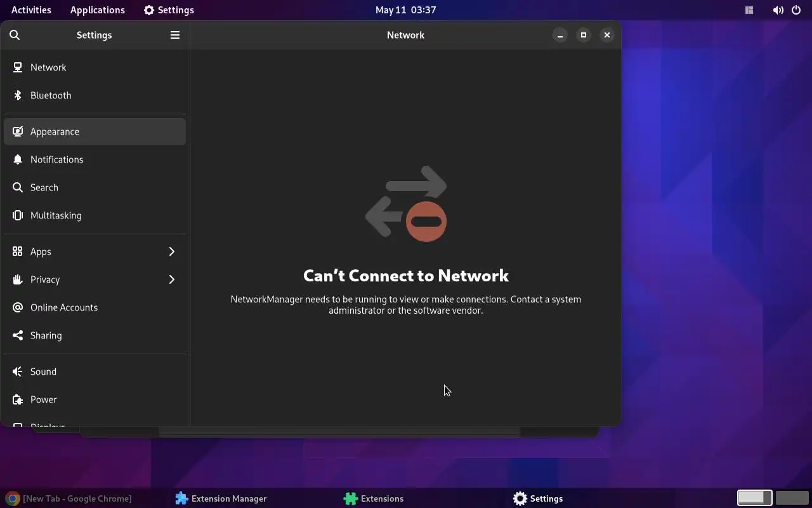This screenshot has width=812, height=508.
Task: Click the Online Accounts at-sign icon
Action: point(18,307)
